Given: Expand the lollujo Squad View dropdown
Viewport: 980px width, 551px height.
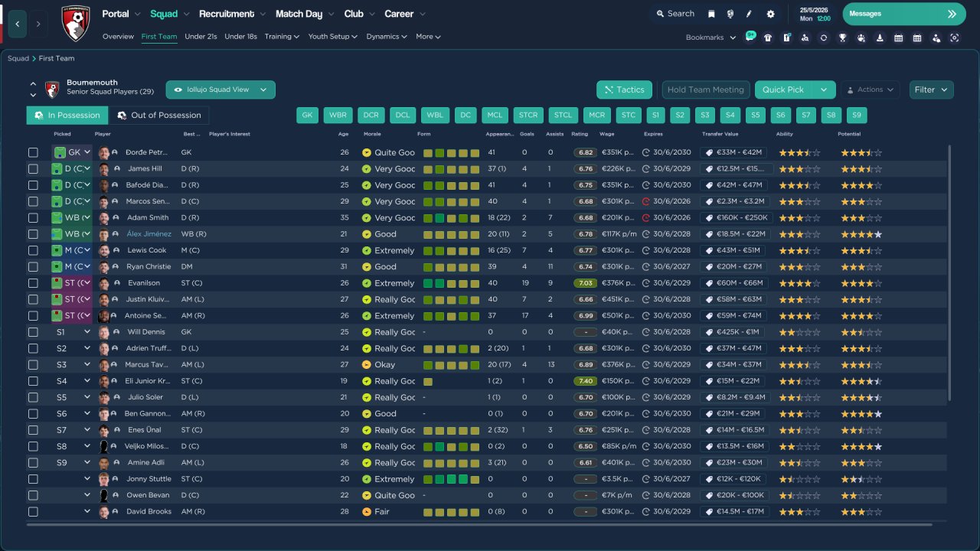Looking at the screenshot, I should pos(220,90).
